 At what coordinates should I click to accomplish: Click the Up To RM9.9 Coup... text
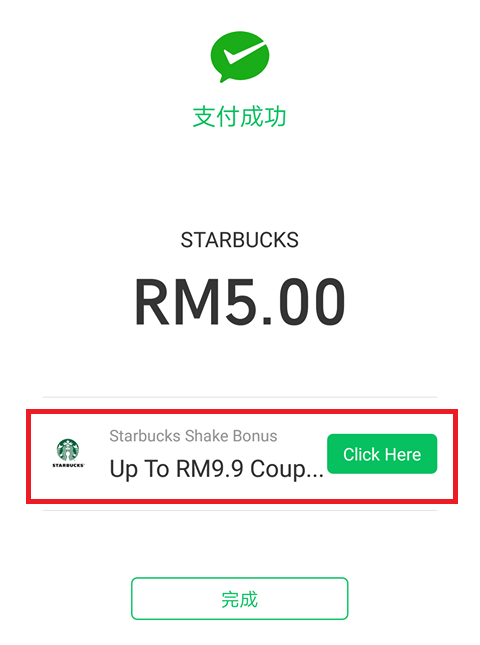pos(217,469)
